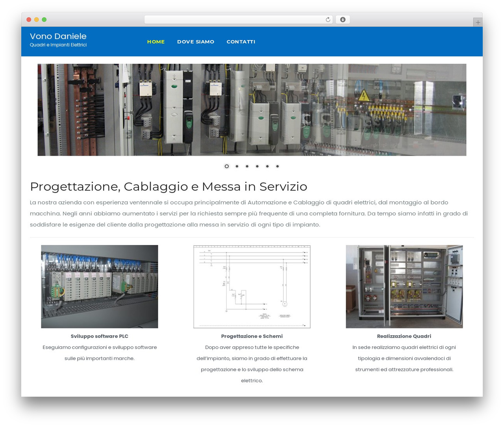
Task: Open the electrical schematic diagram image
Action: coord(252,287)
